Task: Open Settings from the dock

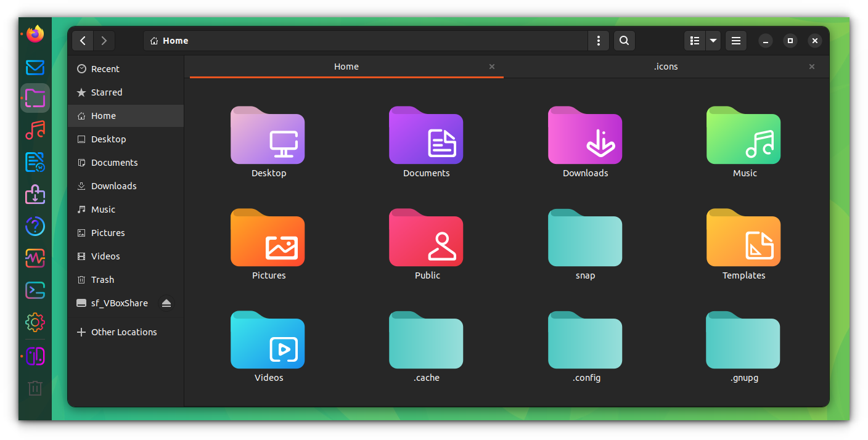Action: click(35, 322)
